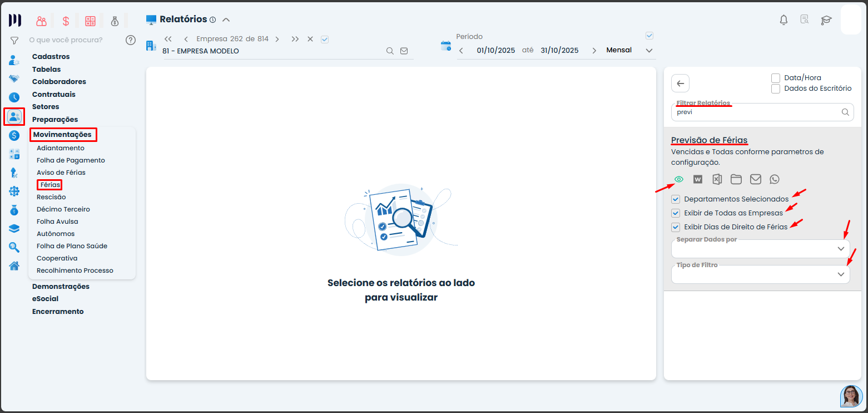Click the Filtrar Relatórios search field
Screen dimensions: 868x413
point(756,112)
